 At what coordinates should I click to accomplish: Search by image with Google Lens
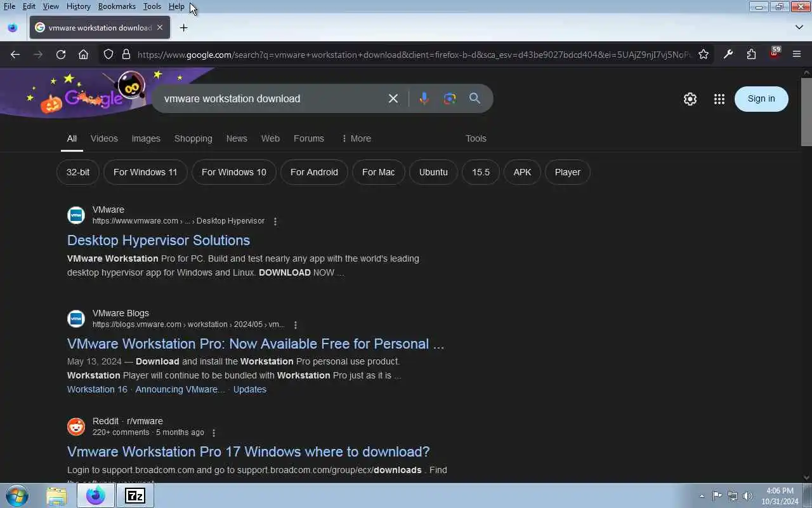tap(450, 98)
